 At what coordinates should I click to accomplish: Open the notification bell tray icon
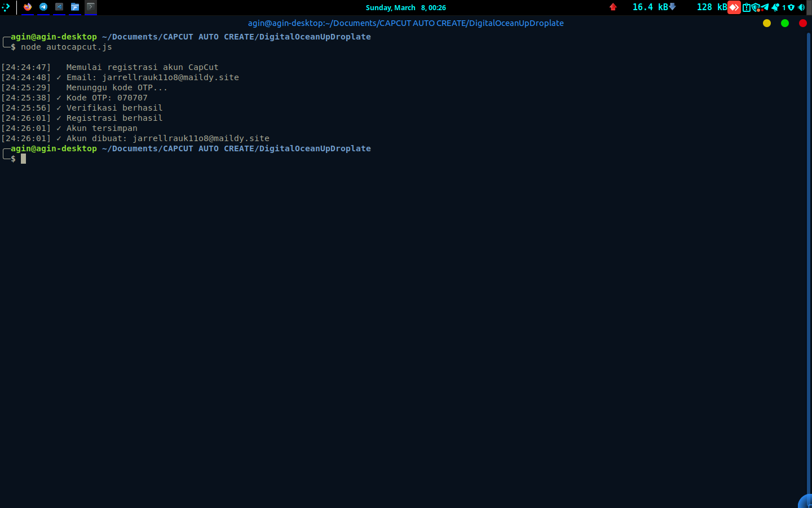pyautogui.click(x=775, y=7)
